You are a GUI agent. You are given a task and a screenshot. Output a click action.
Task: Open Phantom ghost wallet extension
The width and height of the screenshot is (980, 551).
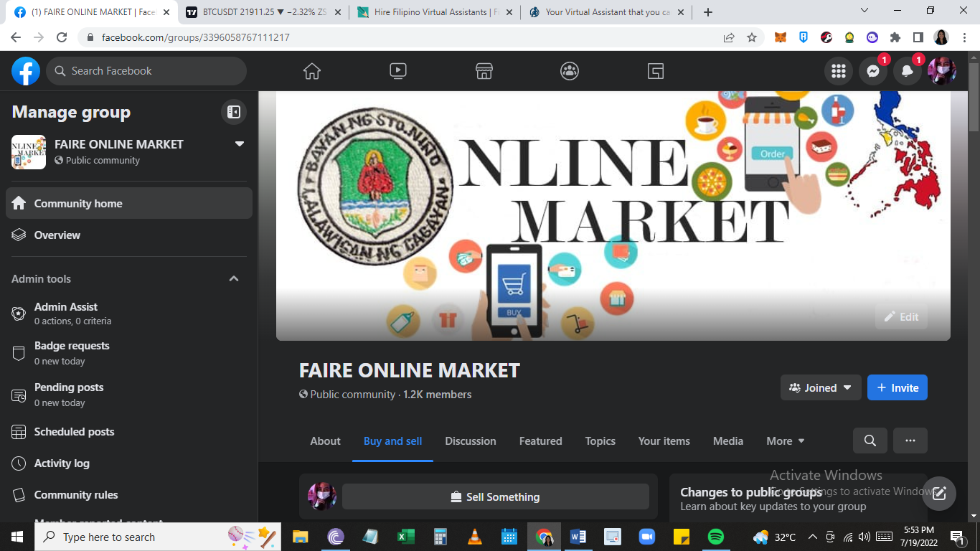point(872,37)
